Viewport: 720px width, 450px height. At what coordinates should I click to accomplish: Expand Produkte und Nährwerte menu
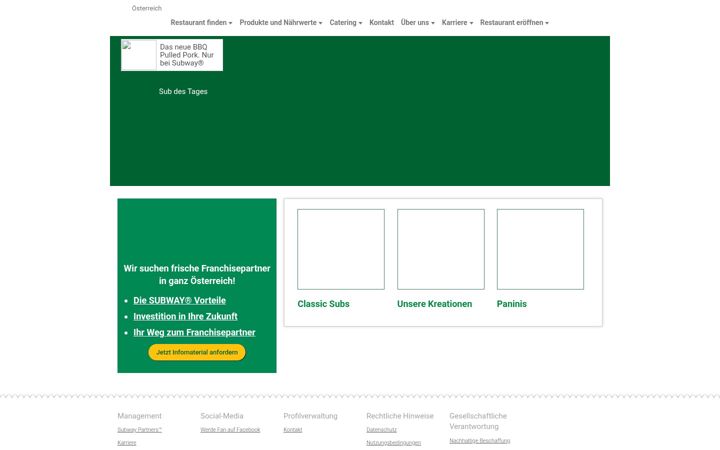tap(281, 22)
